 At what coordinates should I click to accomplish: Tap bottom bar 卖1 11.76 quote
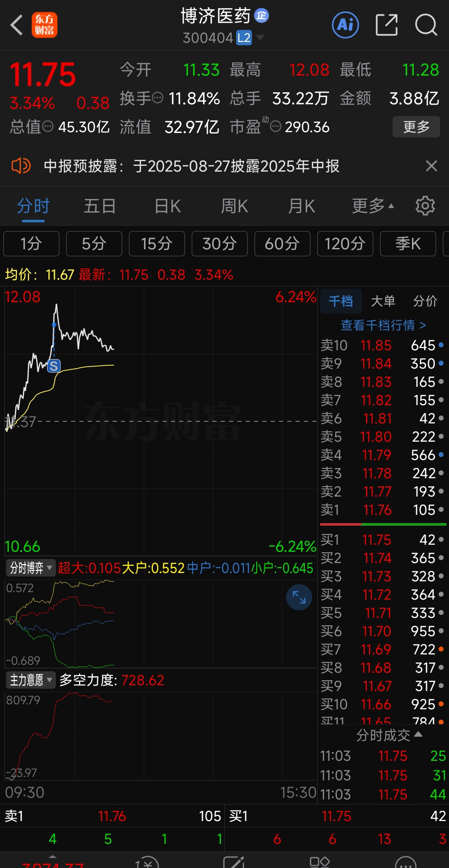tap(112, 816)
